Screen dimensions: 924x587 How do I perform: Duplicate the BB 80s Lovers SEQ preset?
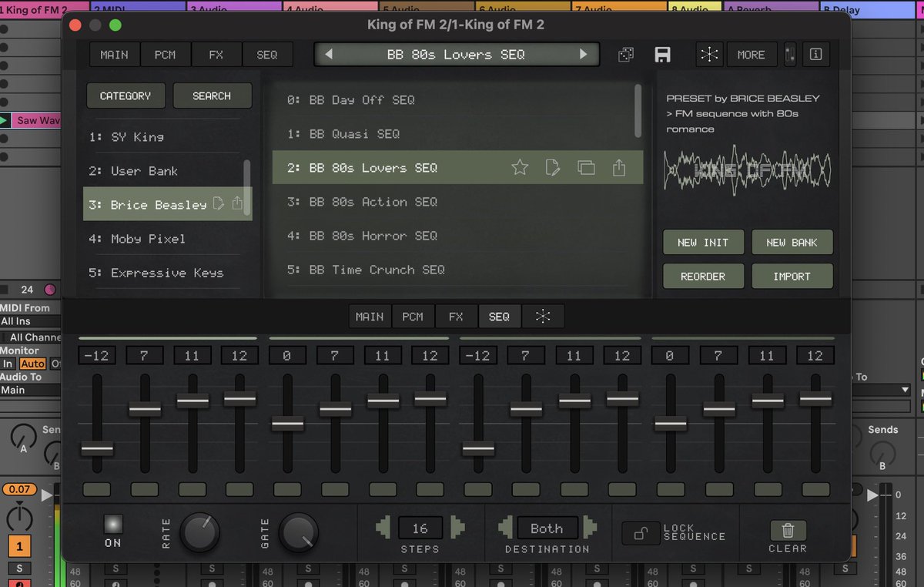[586, 167]
